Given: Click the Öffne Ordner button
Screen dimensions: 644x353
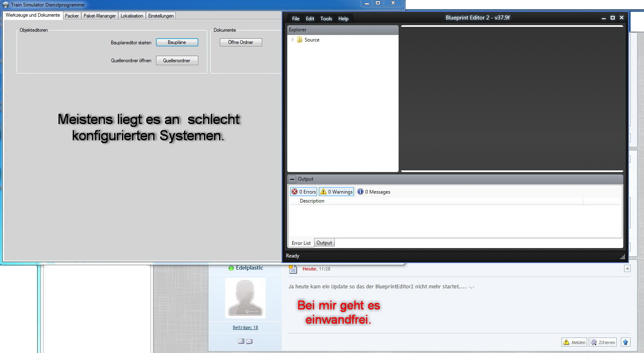Looking at the screenshot, I should (241, 42).
